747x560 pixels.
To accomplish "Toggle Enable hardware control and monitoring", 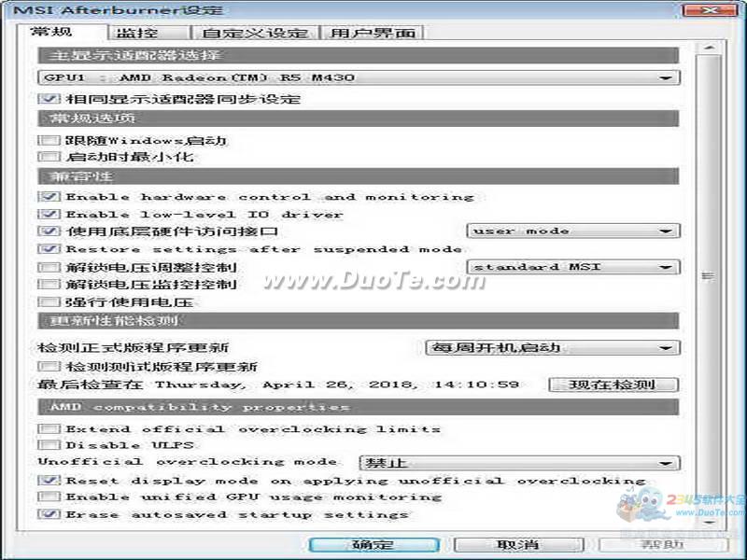I will coord(49,196).
